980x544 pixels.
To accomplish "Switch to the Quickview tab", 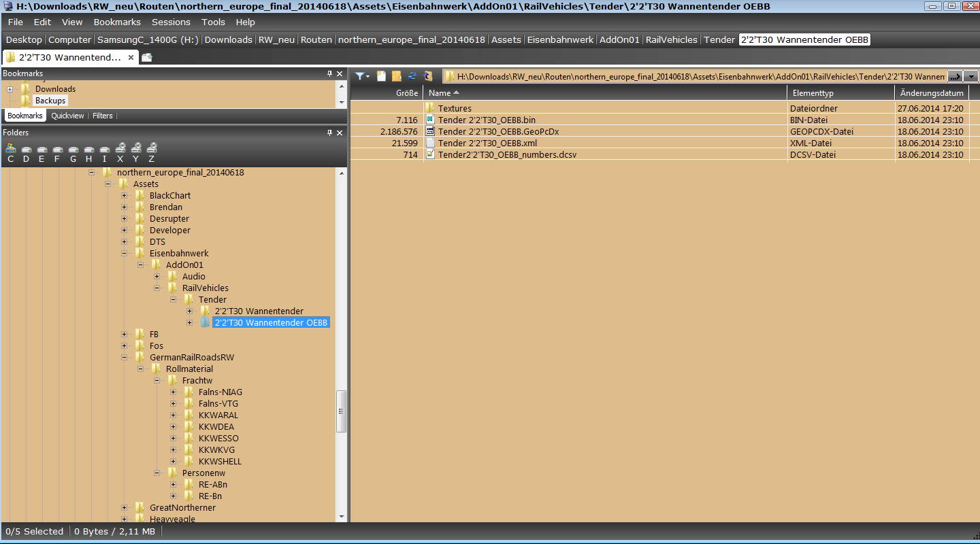I will 67,116.
